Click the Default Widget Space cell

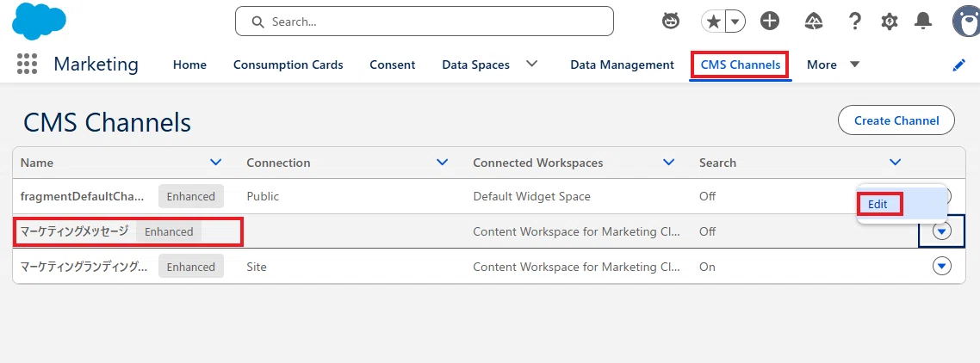(531, 196)
